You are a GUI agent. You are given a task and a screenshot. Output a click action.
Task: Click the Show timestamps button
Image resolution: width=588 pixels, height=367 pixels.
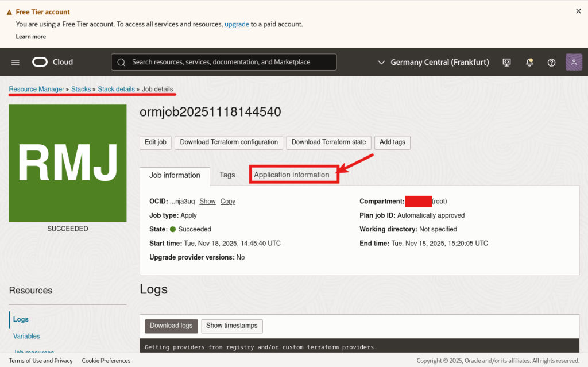pos(232,326)
